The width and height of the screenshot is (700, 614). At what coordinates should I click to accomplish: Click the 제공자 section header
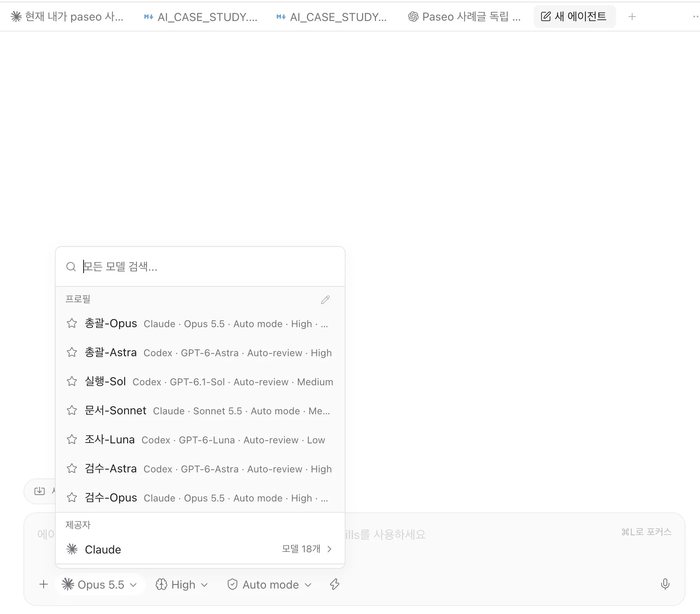pos(78,525)
